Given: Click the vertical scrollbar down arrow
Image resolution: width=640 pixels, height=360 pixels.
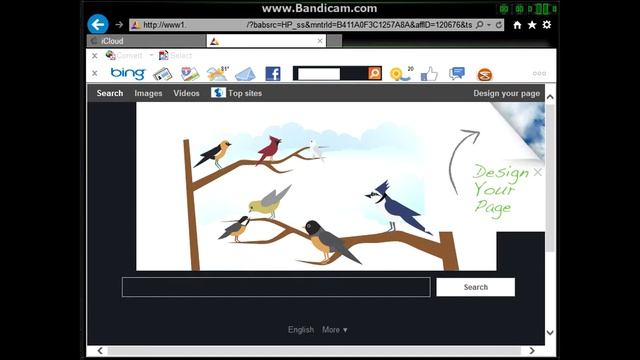Looking at the screenshot, I should tap(550, 333).
